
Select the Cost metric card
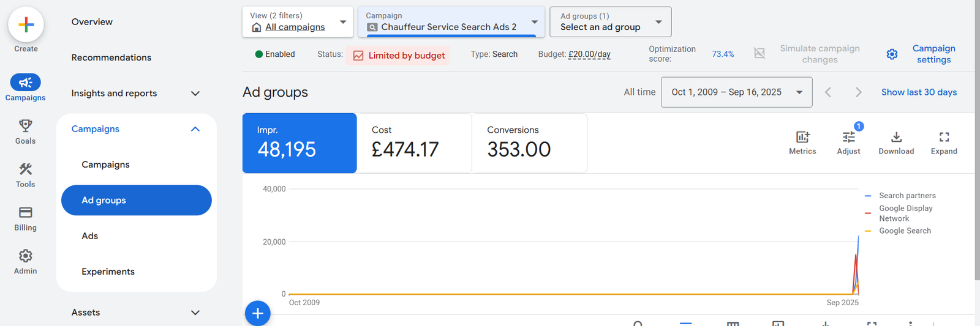414,143
